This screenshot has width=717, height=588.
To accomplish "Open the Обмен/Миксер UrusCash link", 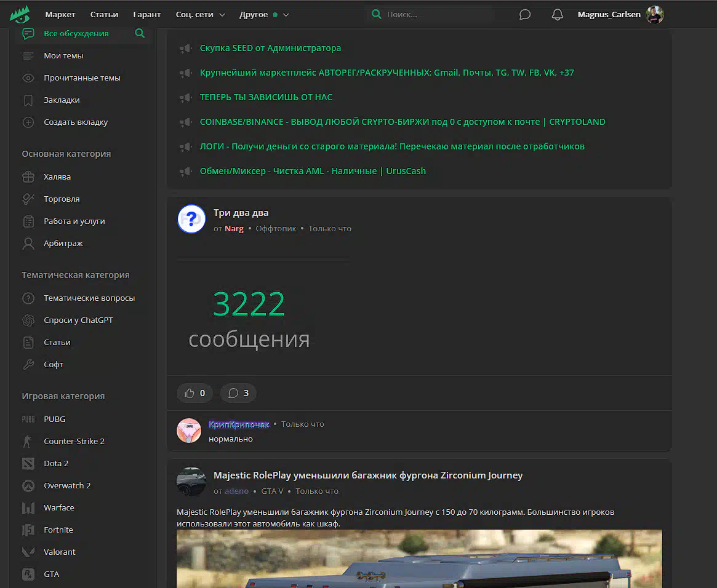I will [313, 172].
